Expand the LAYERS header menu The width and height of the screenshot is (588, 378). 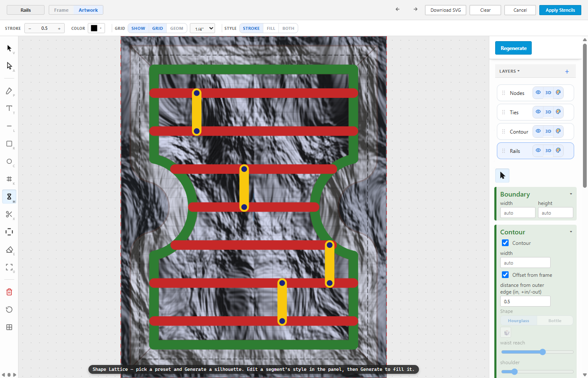point(509,71)
